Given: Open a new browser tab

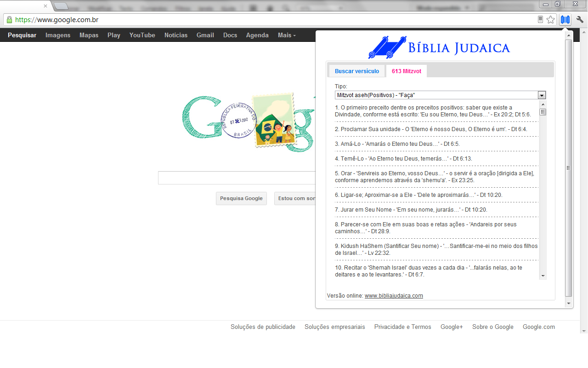Looking at the screenshot, I should pos(62,6).
